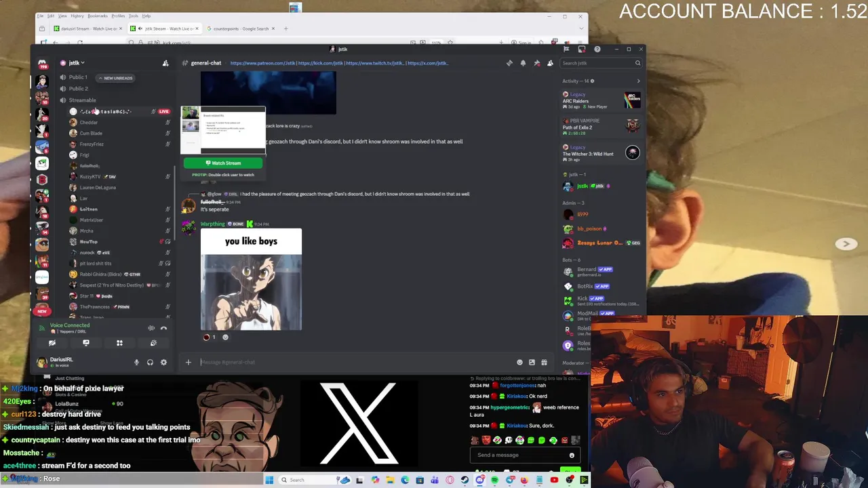Toggle the member list icon
The height and width of the screenshot is (488, 868).
point(550,63)
